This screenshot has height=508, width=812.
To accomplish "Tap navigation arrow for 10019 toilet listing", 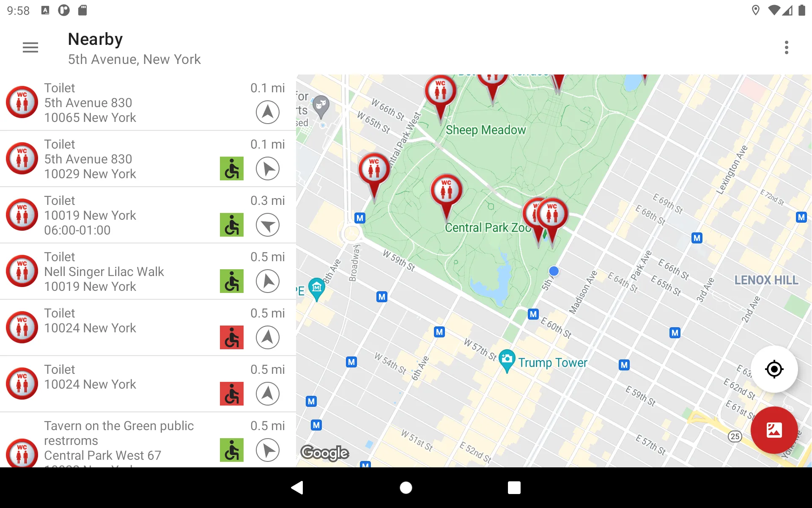I will [x=267, y=225].
